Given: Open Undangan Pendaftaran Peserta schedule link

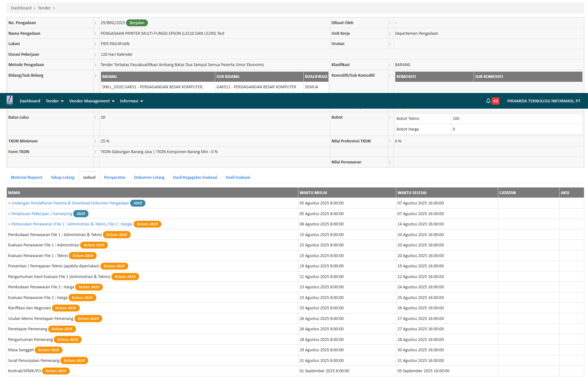Looking at the screenshot, I should click(x=70, y=203).
